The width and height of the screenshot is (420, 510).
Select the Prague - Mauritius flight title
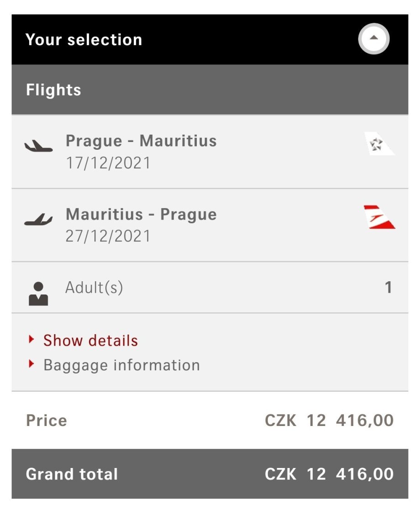(141, 141)
